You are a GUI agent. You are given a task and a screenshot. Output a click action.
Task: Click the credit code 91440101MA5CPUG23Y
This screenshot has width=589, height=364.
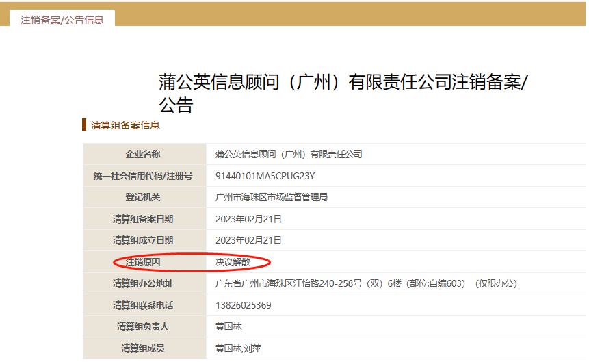click(265, 176)
